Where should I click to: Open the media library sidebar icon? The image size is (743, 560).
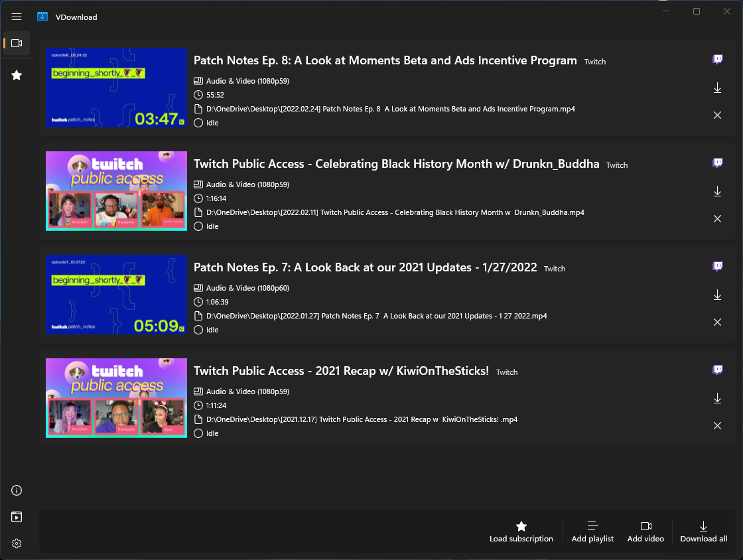point(16,517)
